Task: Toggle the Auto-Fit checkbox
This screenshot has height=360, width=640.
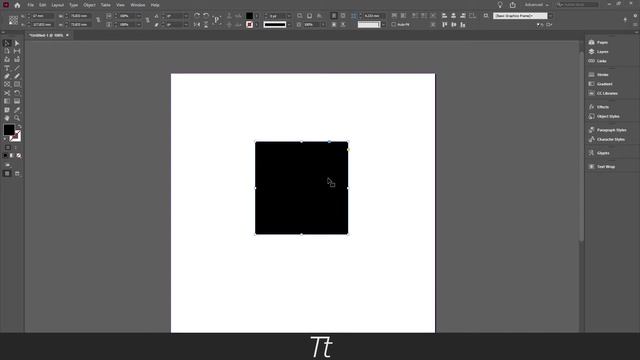Action: click(394, 24)
